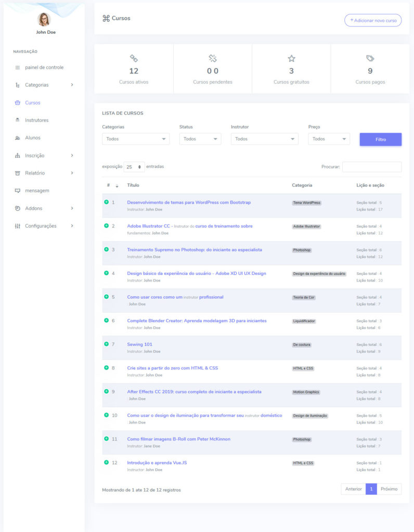The width and height of the screenshot is (414, 532).
Task: Open Sewing 101 course link
Action: (139, 344)
